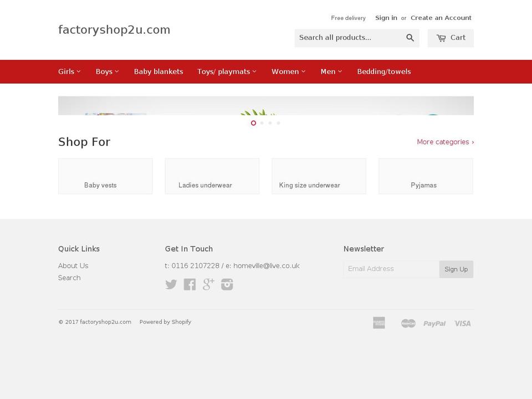Image resolution: width=532 pixels, height=399 pixels.
Task: Expand the Men menu
Action: (x=331, y=71)
